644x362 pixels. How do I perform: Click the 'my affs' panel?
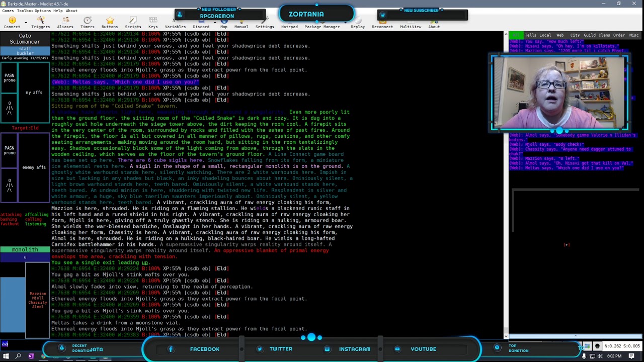point(34,93)
